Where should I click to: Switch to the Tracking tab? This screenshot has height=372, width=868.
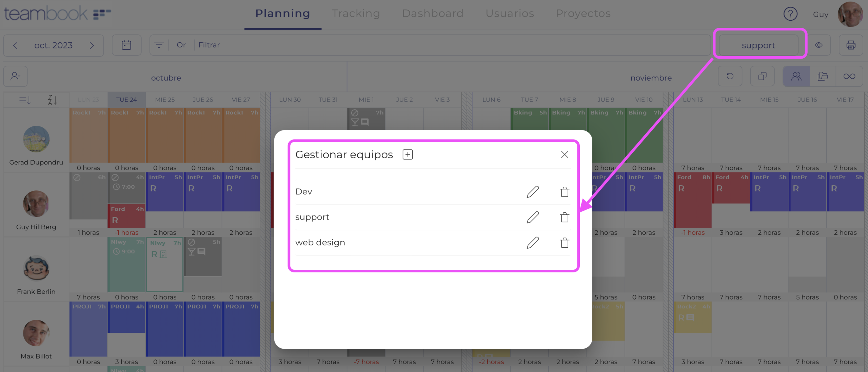tap(356, 14)
